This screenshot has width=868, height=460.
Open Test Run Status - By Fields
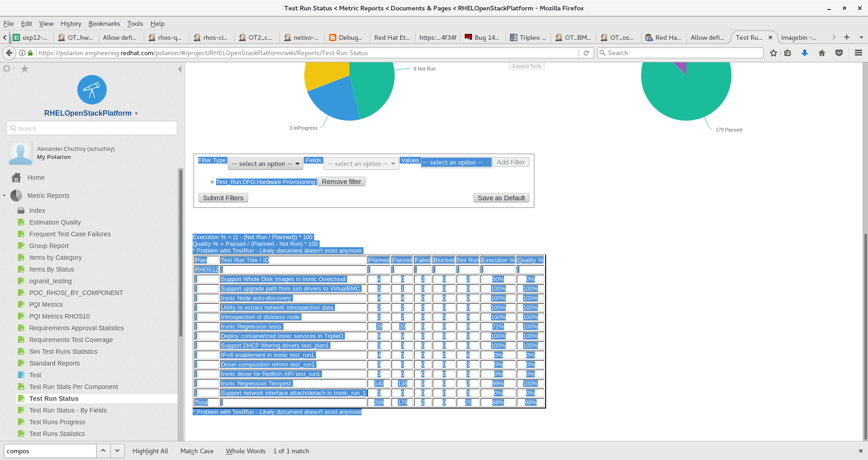pos(68,410)
